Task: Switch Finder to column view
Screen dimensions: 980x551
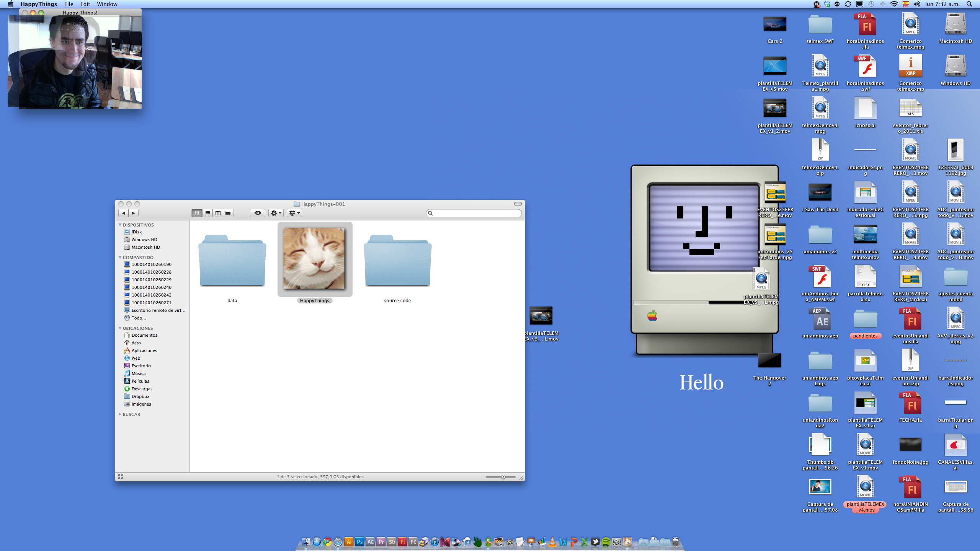Action: [x=218, y=213]
